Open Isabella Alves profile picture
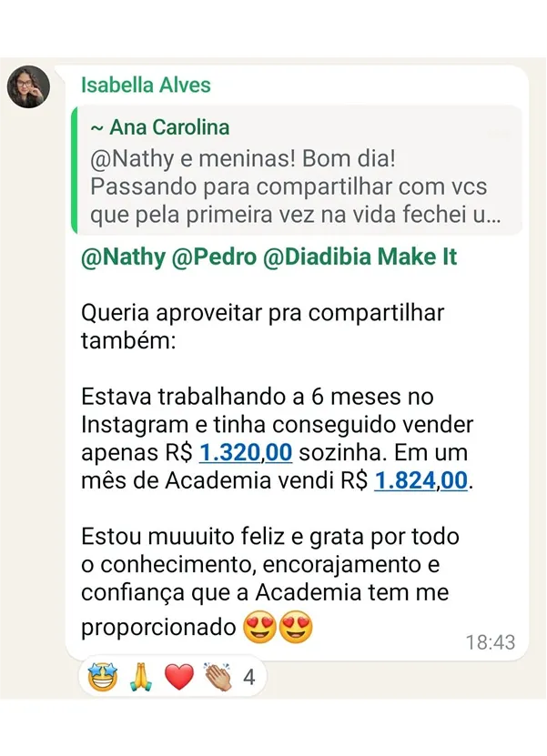 [28, 87]
